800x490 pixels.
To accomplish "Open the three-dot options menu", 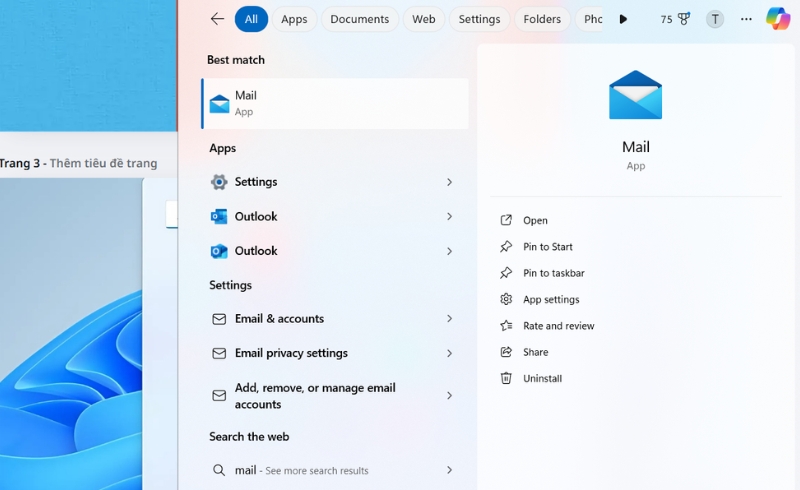I will 746,19.
